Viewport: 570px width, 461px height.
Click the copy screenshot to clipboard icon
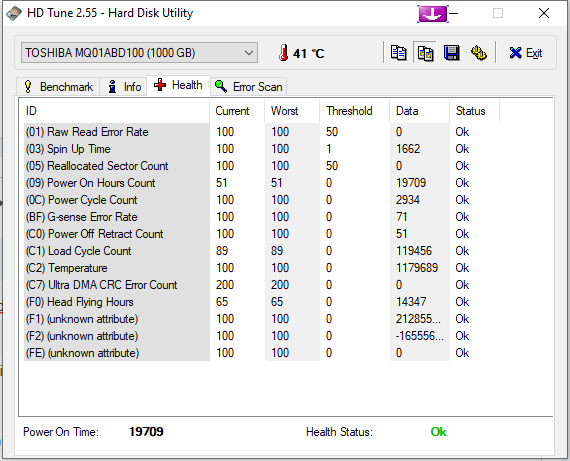coord(425,53)
